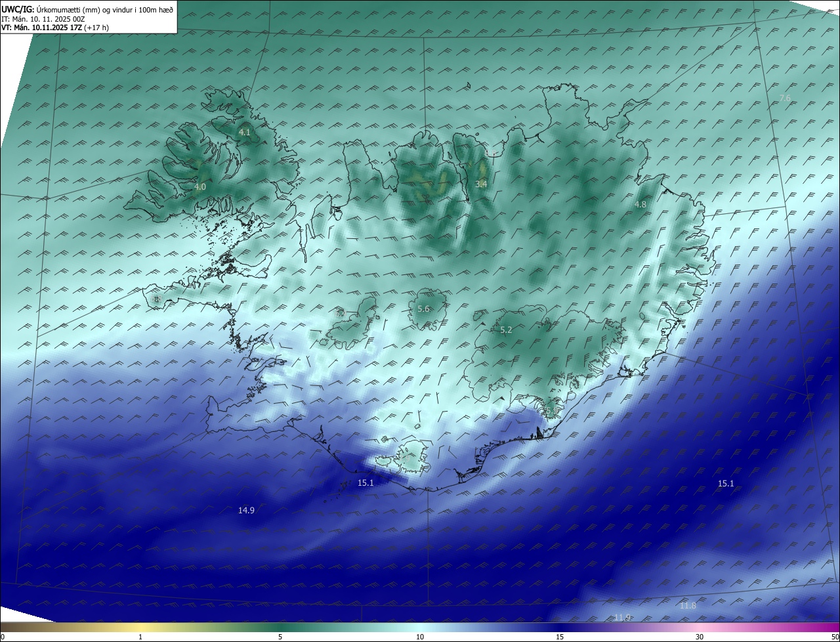The width and height of the screenshot is (840, 642).
Task: Click the color scale tick labelled 0
Action: (x=3, y=637)
